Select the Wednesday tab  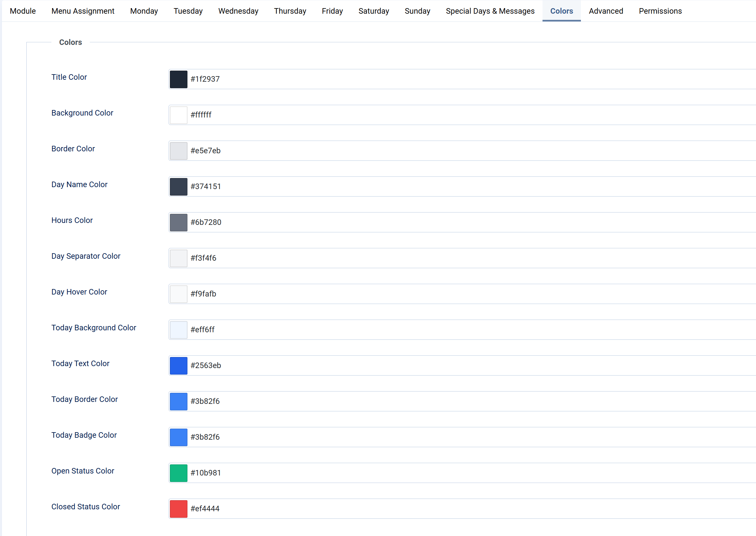point(238,11)
